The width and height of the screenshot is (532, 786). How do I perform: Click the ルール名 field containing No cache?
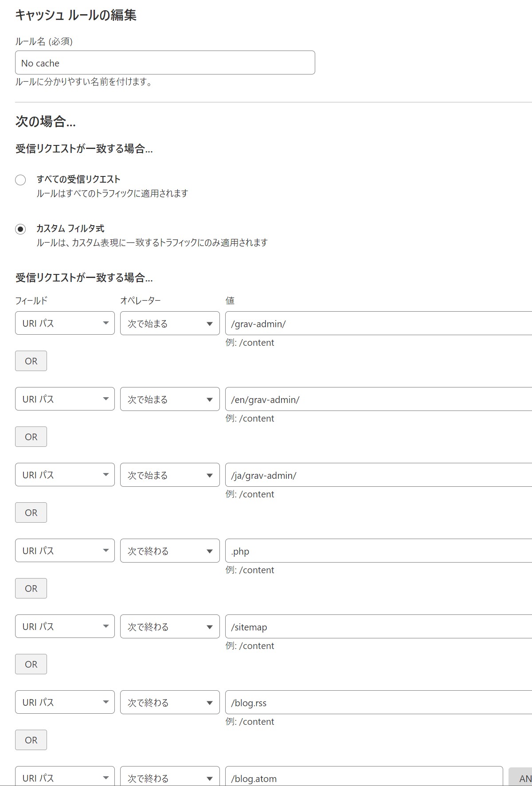click(x=165, y=63)
